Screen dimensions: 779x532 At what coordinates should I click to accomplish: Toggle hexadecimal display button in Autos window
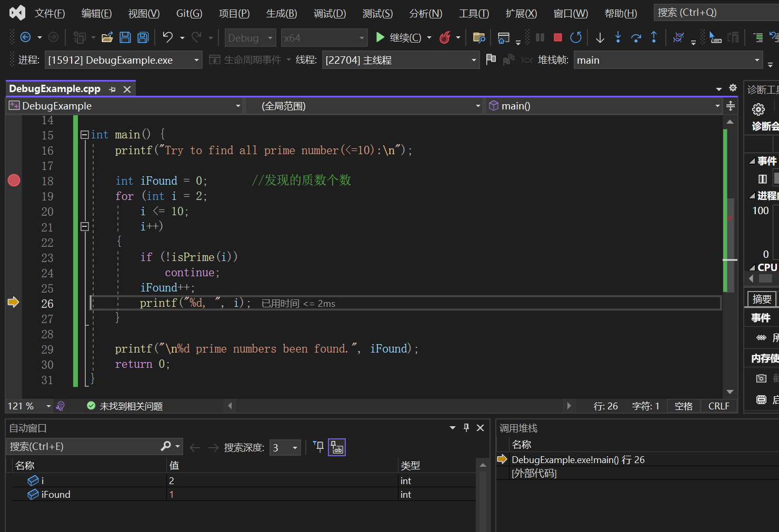point(337,447)
